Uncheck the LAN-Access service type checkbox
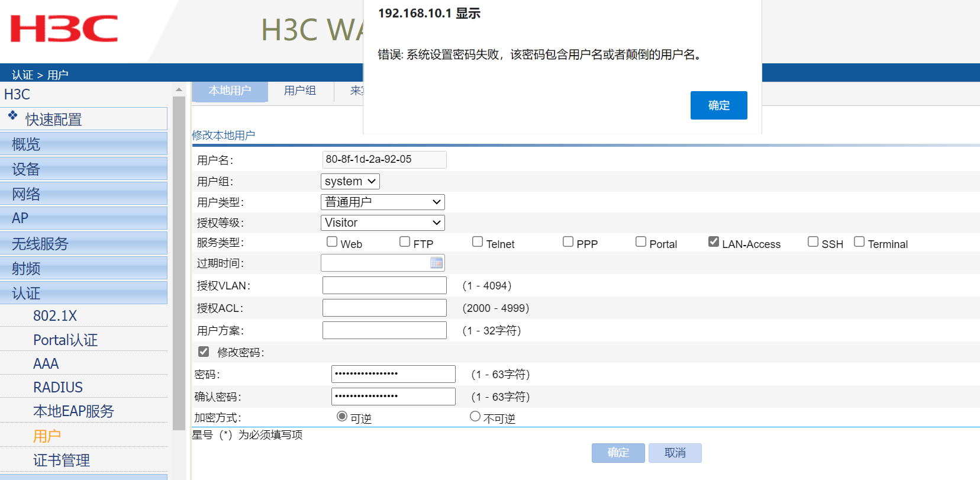Screen dimensions: 980x480 click(x=714, y=241)
